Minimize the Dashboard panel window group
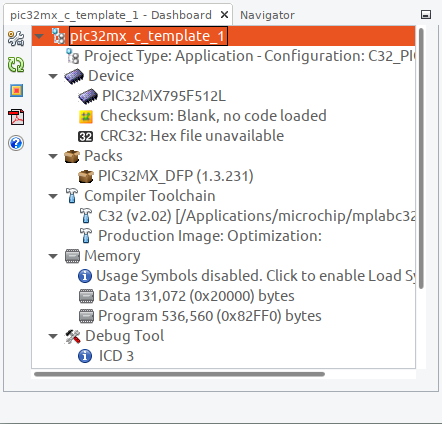The height and width of the screenshot is (424, 442). 426,15
